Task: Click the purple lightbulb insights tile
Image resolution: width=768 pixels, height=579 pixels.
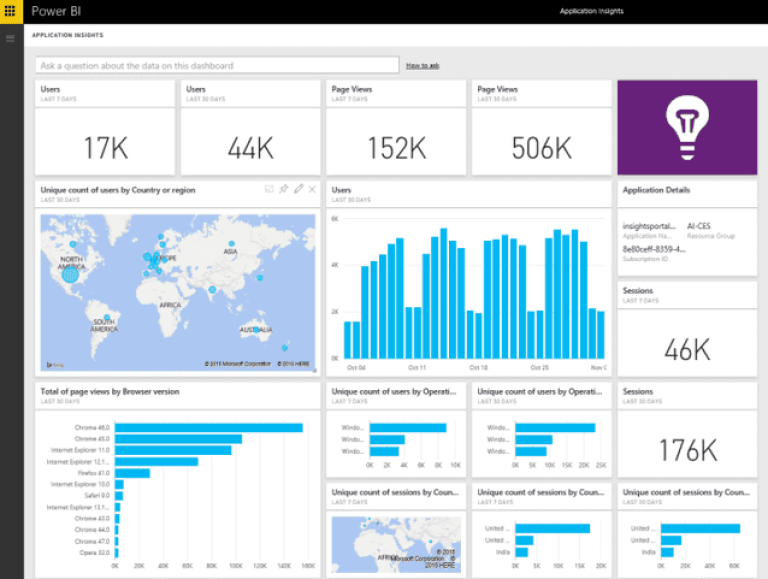Action: 686,128
